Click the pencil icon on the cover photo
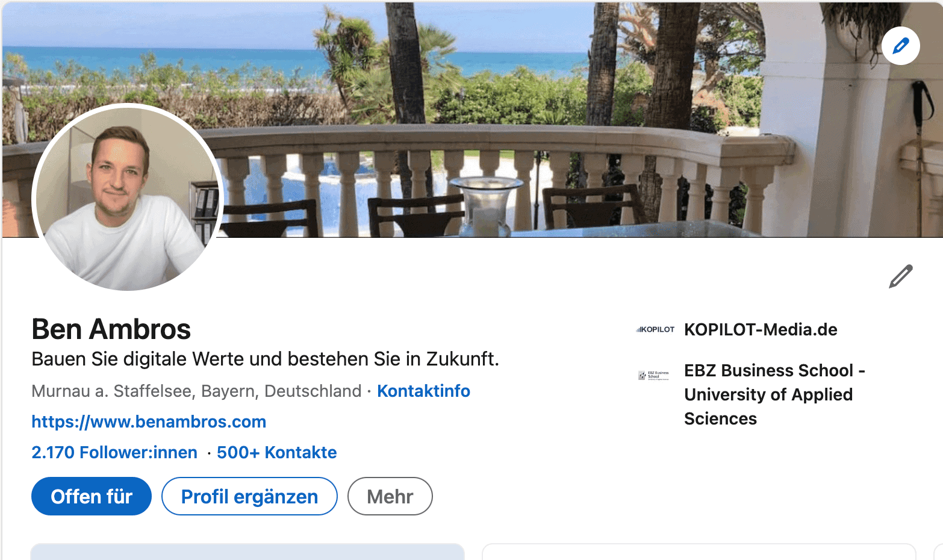Screen dimensions: 943x560 [900, 45]
